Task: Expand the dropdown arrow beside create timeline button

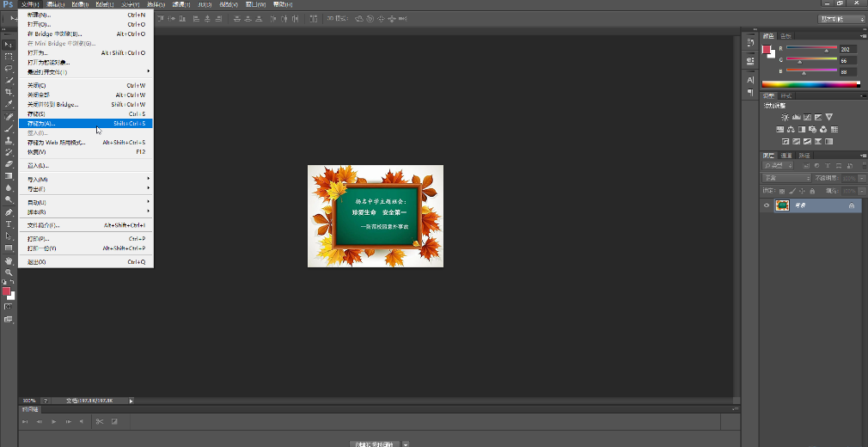Action: (406, 444)
